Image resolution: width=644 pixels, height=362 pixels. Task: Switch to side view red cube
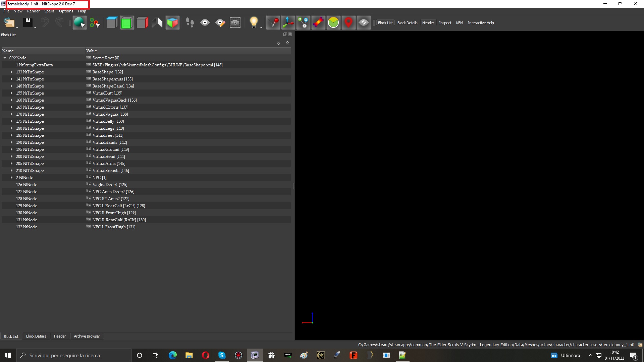point(142,23)
